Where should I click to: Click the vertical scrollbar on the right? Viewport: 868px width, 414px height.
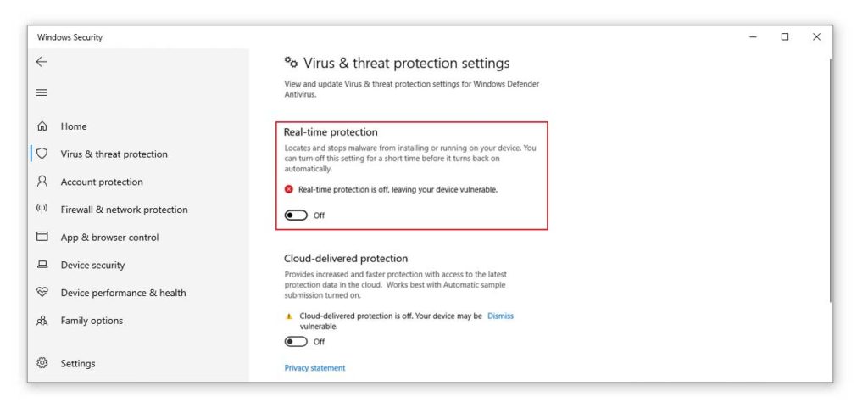830,180
